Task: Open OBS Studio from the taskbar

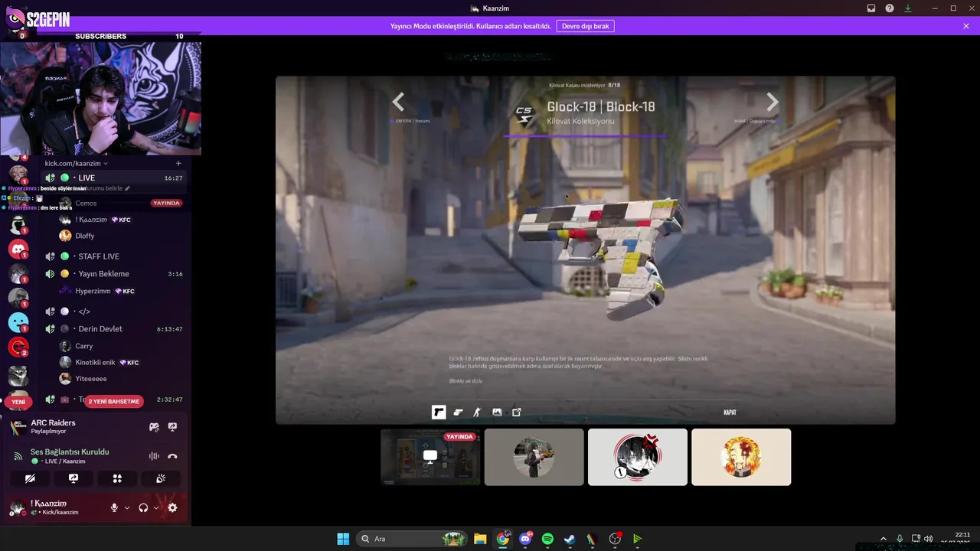Action: pyautogui.click(x=615, y=539)
